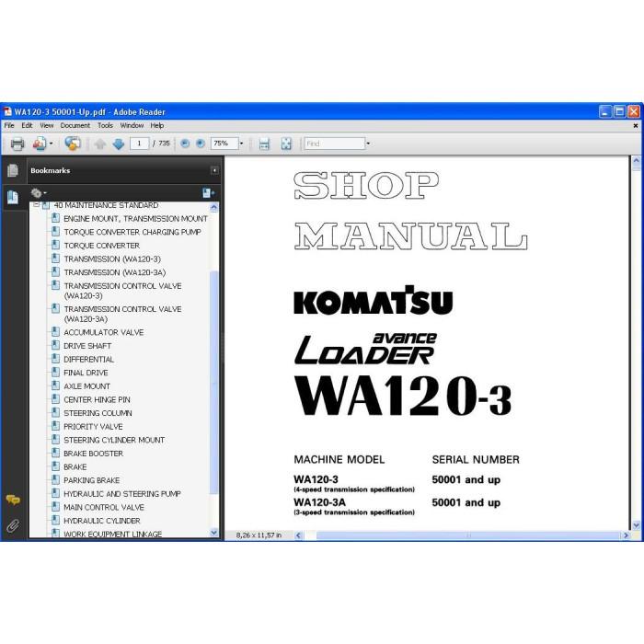Open the TRANSMISSION (WA120-3A) bookmark

pos(115,272)
